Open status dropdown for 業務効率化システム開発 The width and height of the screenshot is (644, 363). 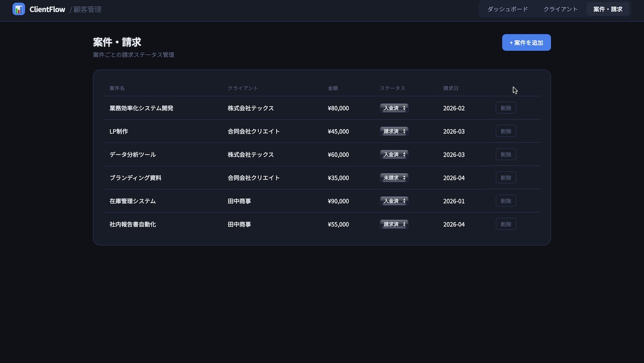pyautogui.click(x=394, y=108)
